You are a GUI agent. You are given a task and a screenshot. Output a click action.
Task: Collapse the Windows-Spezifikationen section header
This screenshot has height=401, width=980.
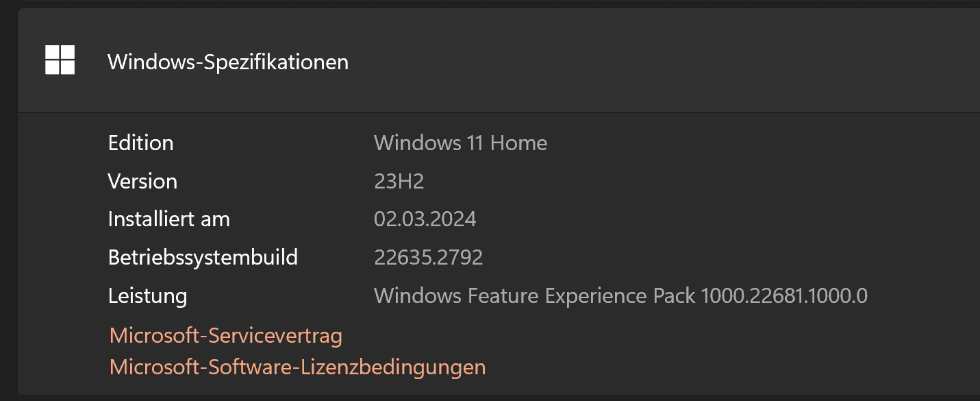point(228,62)
